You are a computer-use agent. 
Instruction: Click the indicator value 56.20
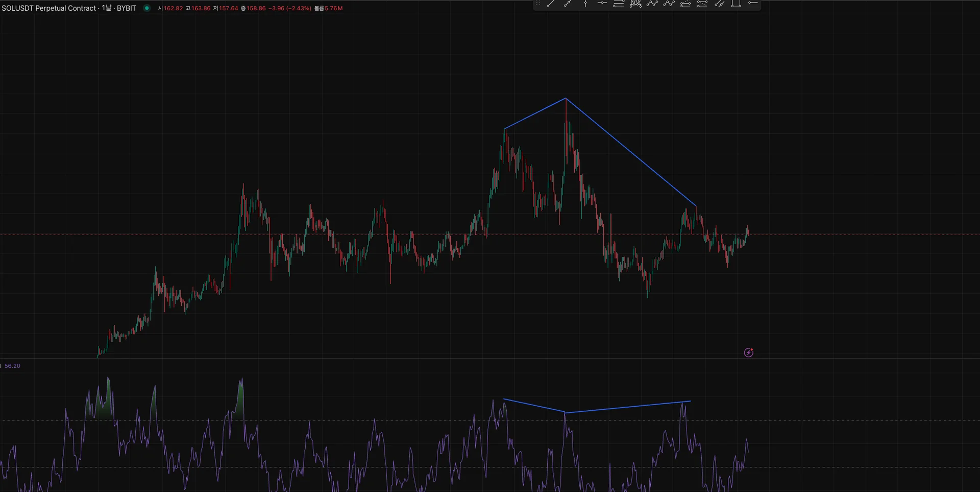pyautogui.click(x=12, y=366)
